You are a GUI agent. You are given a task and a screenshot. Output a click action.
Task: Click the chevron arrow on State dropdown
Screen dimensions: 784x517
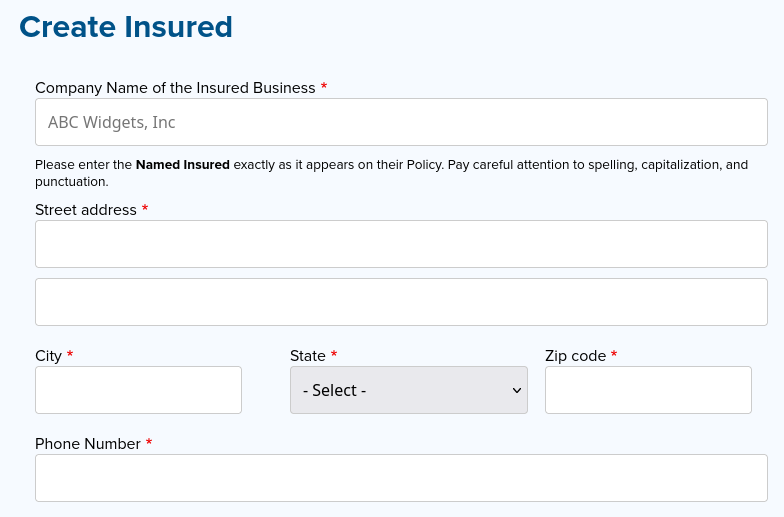(517, 390)
